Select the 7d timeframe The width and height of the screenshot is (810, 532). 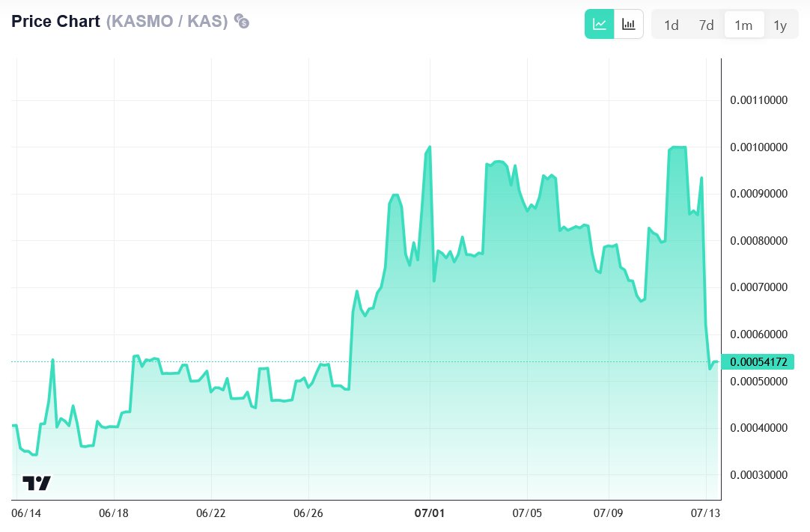(x=706, y=25)
